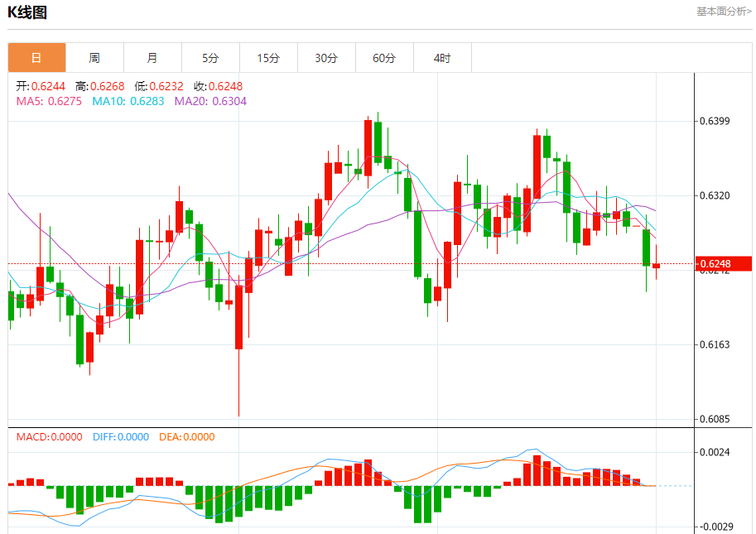Click the red 0.6248 current price tag
This screenshot has width=756, height=534.
(724, 263)
